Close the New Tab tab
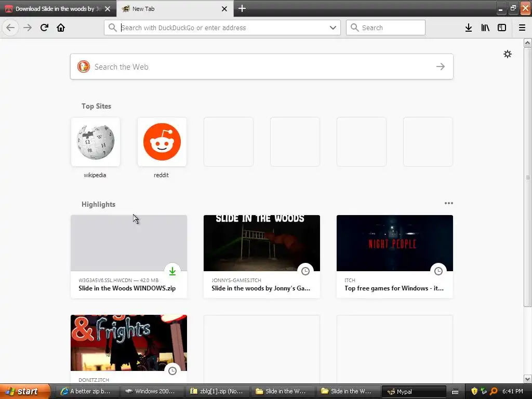The height and width of the screenshot is (399, 532). (x=224, y=9)
